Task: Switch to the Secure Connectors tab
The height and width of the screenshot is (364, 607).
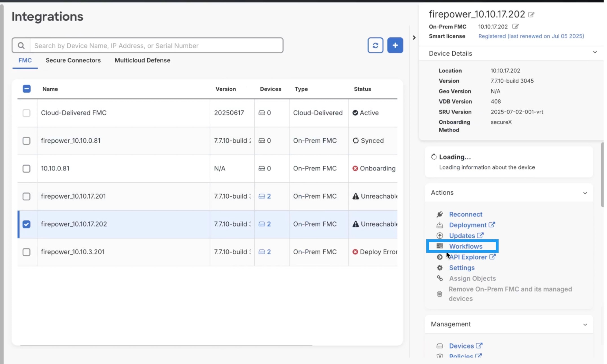Action: point(73,61)
